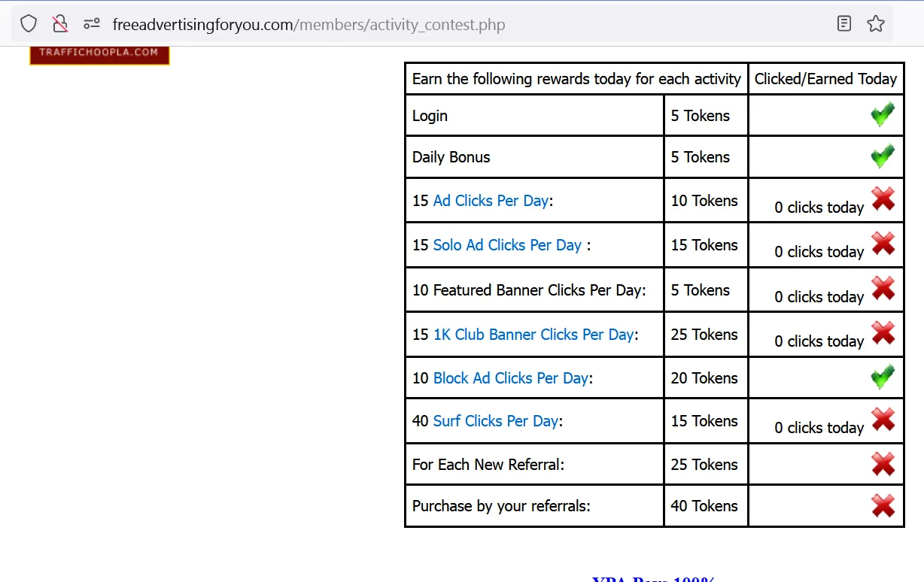Click the shield tracking protection icon
Screen dimensions: 924x582
click(x=29, y=24)
